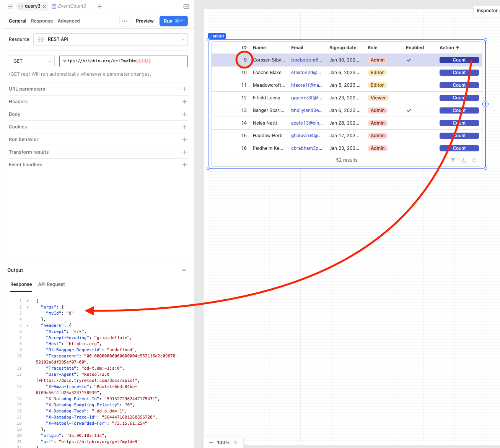Open the three-dots more options menu
500x448 pixels.
[x=125, y=21]
